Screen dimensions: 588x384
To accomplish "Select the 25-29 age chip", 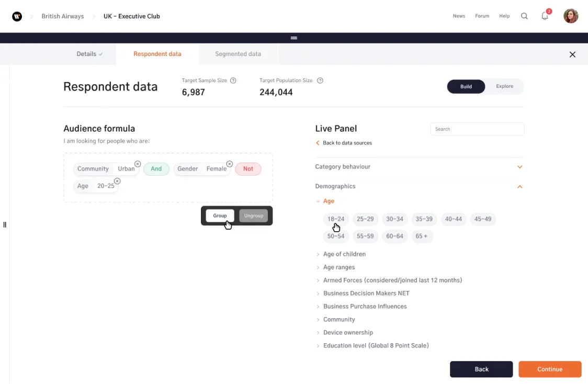I will pyautogui.click(x=365, y=219).
